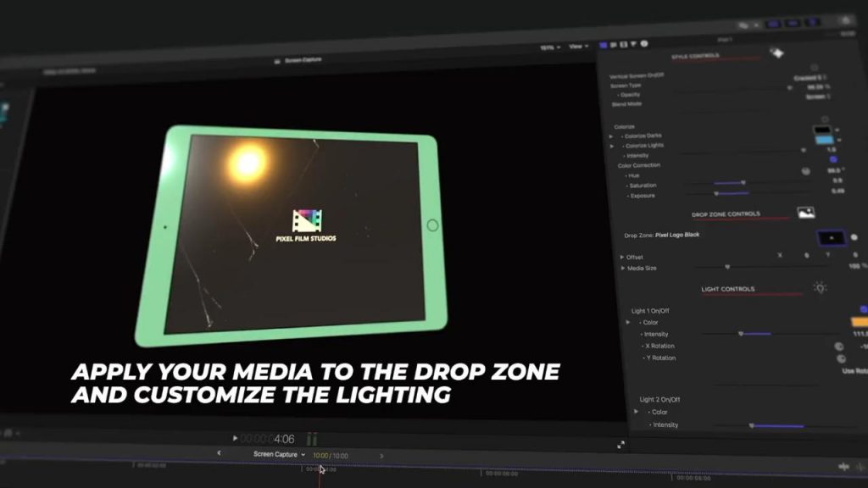Select the blue highlighted inspector tab icon

click(604, 45)
